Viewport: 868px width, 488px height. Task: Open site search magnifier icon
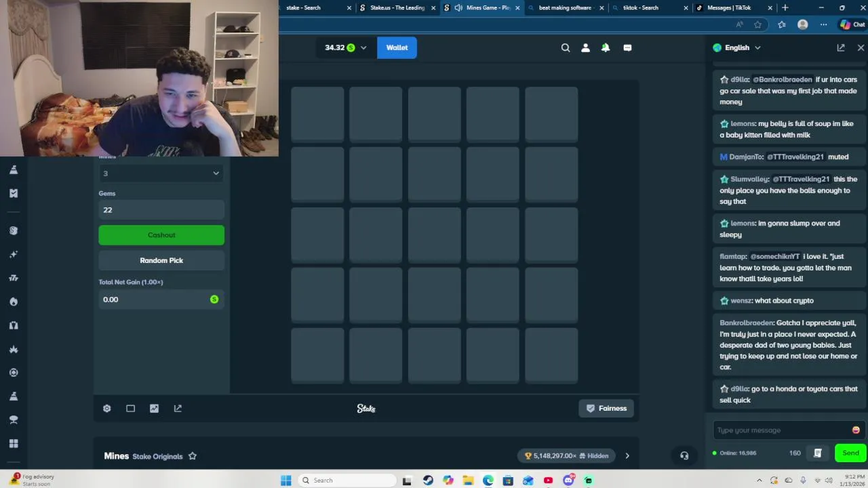click(566, 47)
